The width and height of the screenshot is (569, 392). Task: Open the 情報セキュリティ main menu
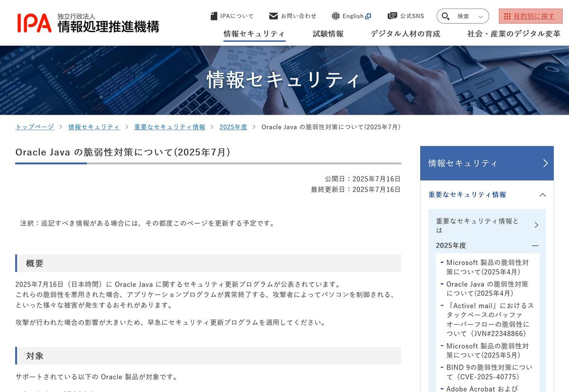[254, 34]
